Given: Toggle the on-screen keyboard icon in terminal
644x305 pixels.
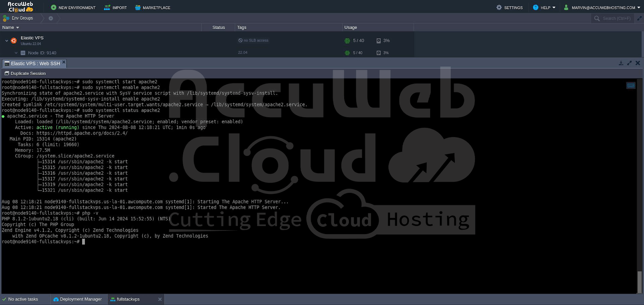Looking at the screenshot, I should pyautogui.click(x=631, y=85).
